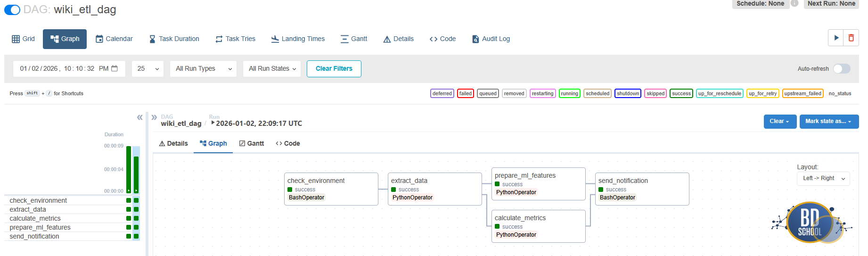Screen dimensions: 868x256
Task: Filter by the failed status legend
Action: coord(466,93)
